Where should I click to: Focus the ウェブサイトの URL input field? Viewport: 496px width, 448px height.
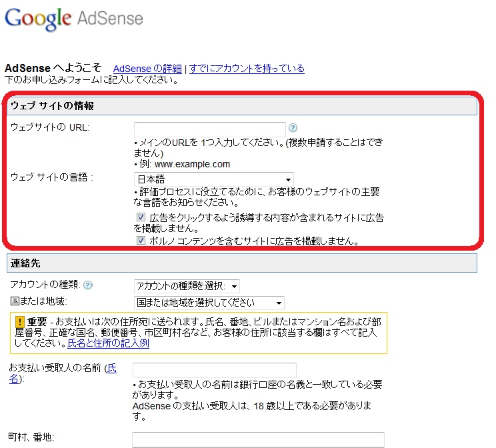click(209, 129)
